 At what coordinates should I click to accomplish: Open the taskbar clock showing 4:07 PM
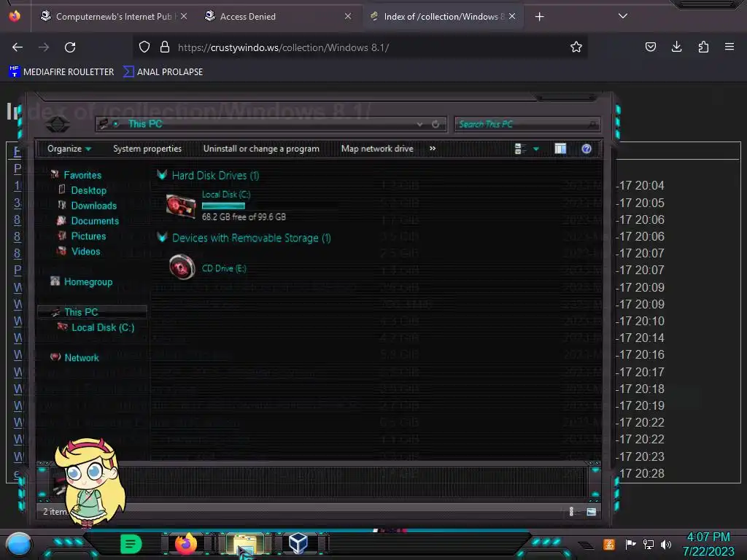coord(708,544)
